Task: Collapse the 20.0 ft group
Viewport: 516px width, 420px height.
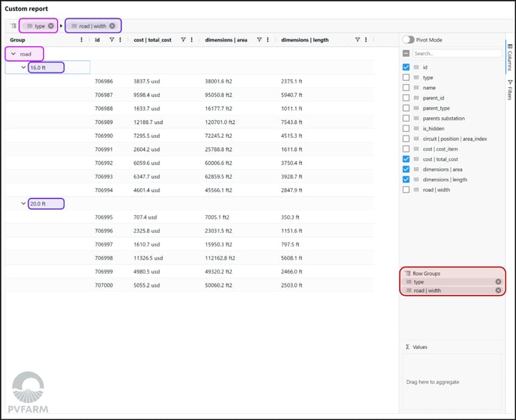Action: click(x=23, y=204)
